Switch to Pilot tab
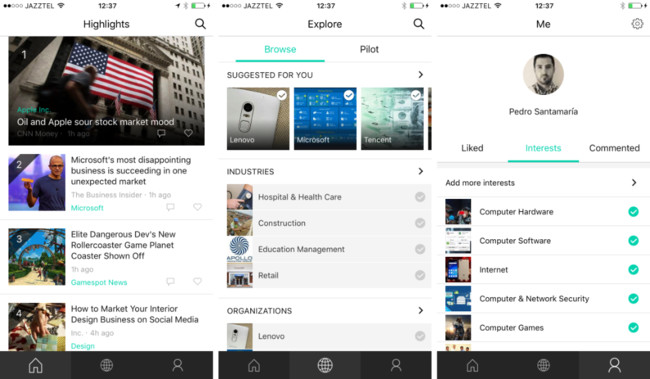The height and width of the screenshot is (379, 650). (369, 49)
